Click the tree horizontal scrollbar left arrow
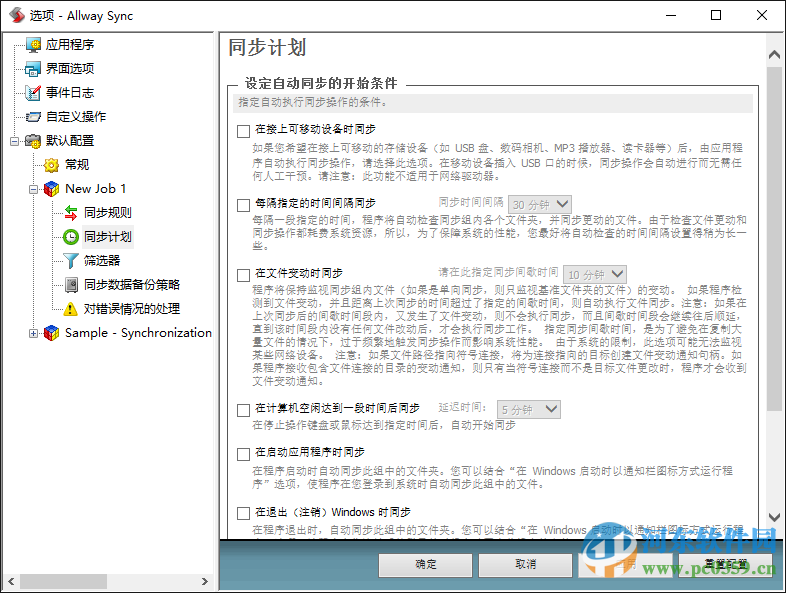 [x=11, y=581]
